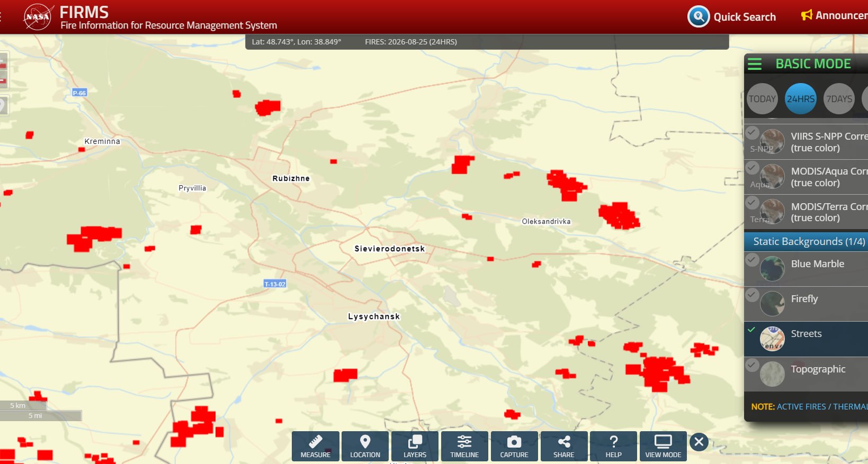Screen dimensions: 868x464
Task: Click the Announcements megaphone icon
Action: (807, 15)
